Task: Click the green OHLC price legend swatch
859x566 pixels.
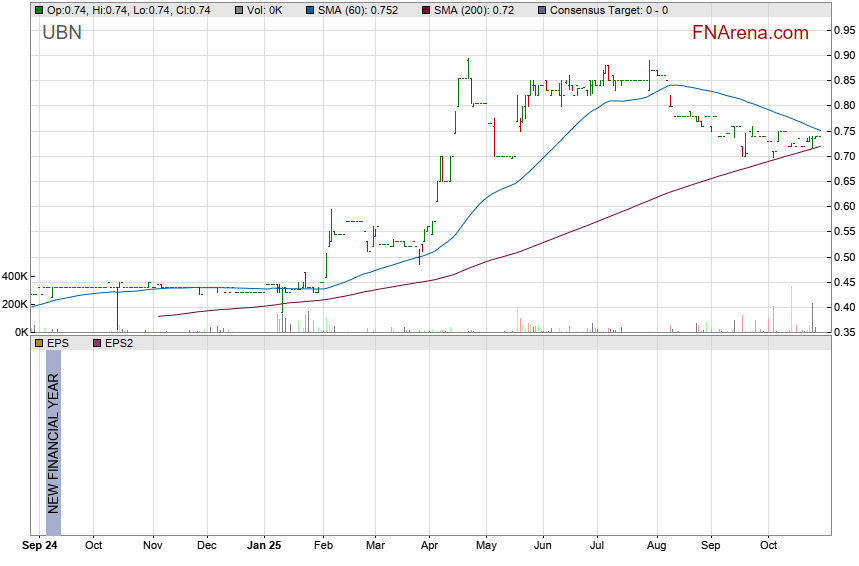Action: pos(38,10)
